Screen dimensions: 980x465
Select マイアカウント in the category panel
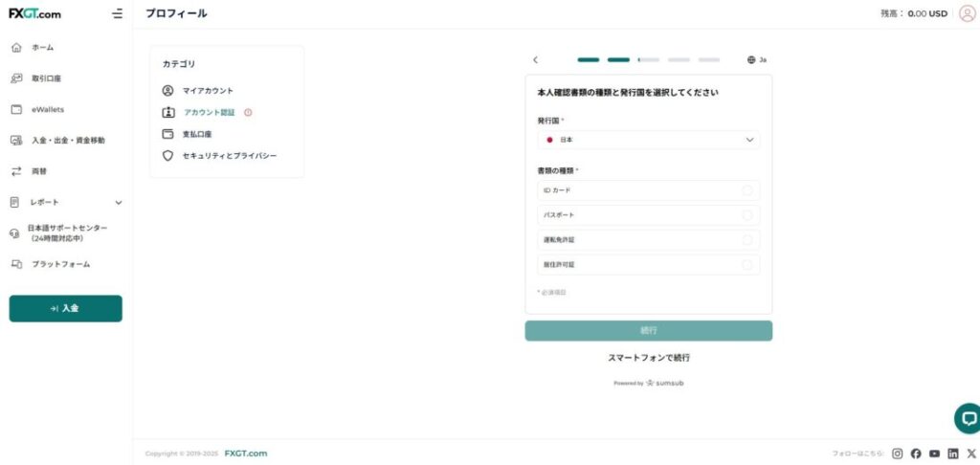(207, 91)
